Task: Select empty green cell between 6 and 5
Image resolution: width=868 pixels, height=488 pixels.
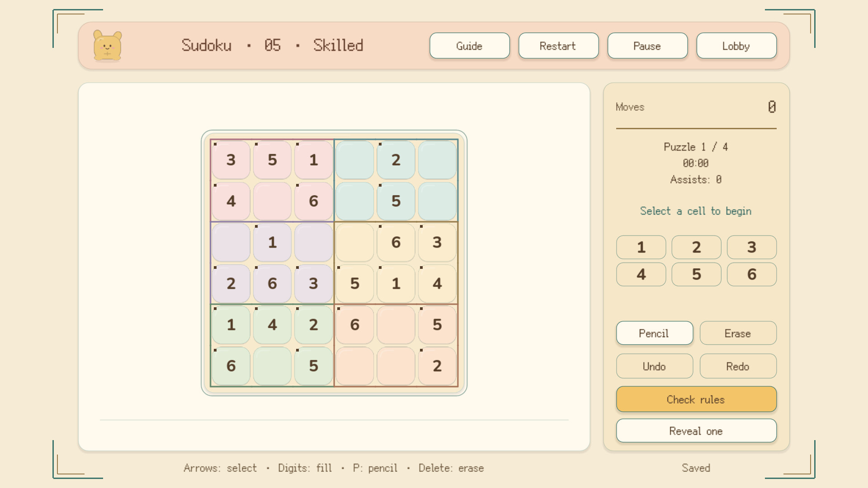Action: tap(272, 366)
